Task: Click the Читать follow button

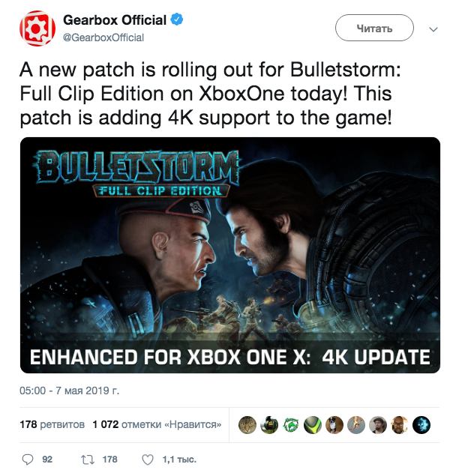Action: click(374, 28)
